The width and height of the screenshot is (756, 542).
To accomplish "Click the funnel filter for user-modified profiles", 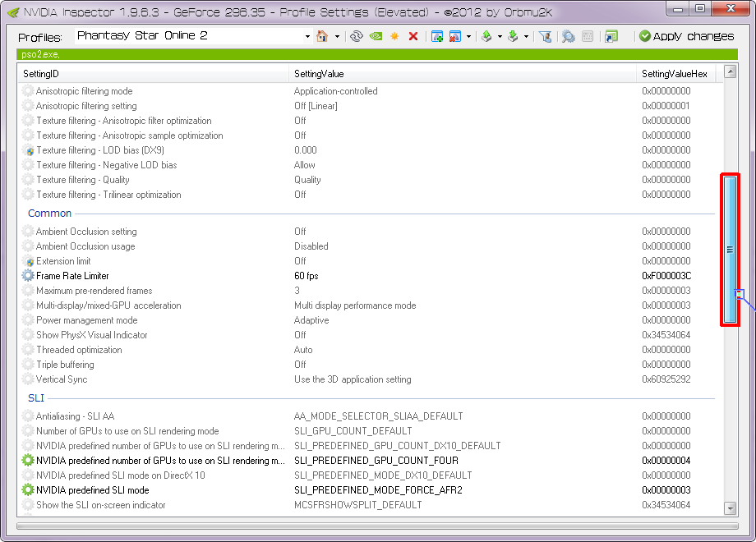I will point(546,36).
